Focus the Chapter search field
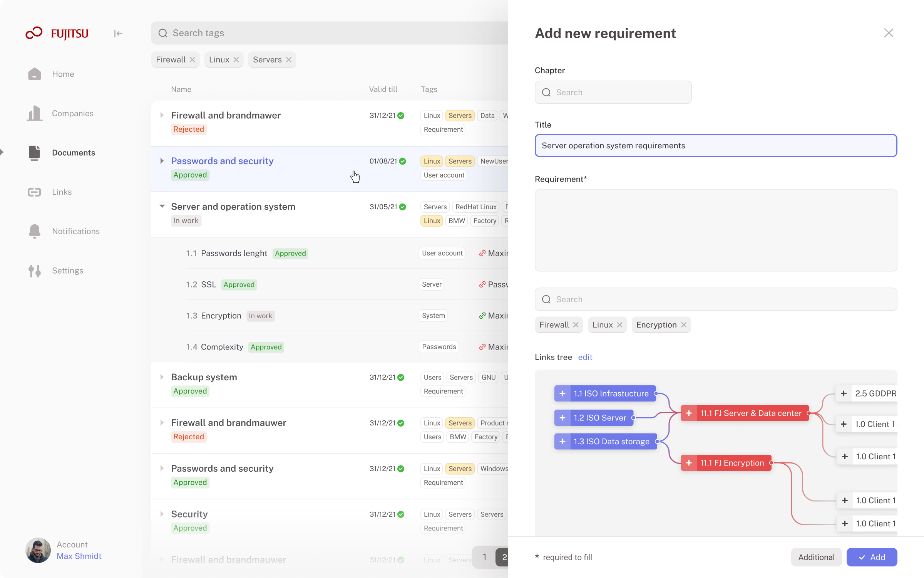Viewport: 924px width, 578px height. (613, 92)
